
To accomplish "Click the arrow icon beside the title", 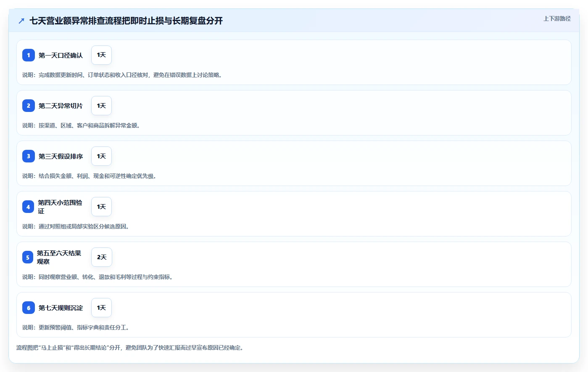I will pos(21,21).
